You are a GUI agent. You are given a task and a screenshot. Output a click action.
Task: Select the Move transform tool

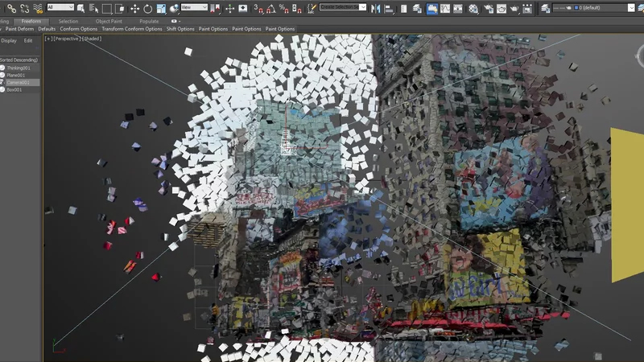pos(134,8)
